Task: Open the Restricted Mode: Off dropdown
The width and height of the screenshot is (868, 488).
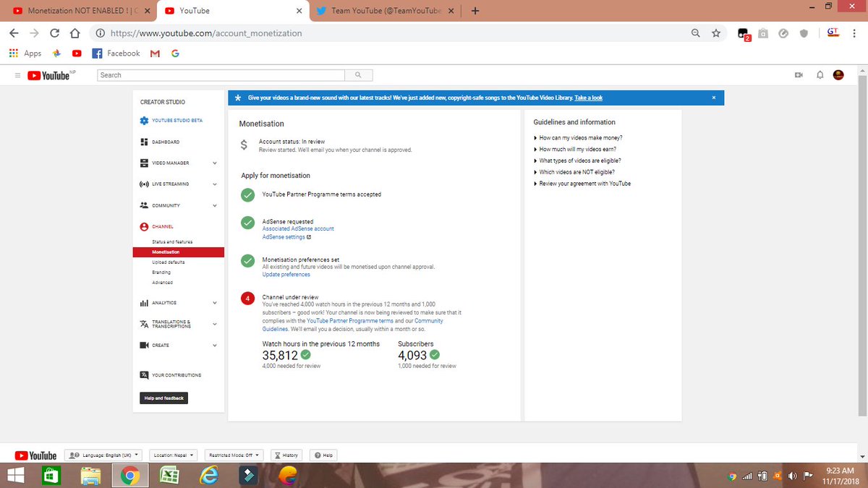Action: tap(234, 455)
